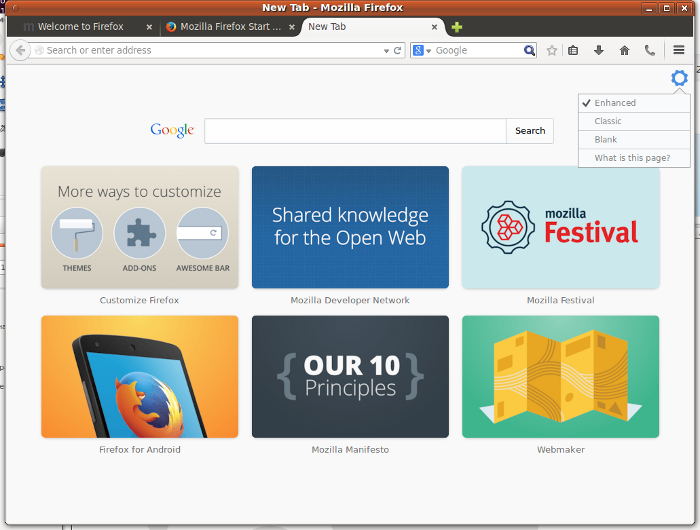Click the Google logo on the page

[x=172, y=130]
